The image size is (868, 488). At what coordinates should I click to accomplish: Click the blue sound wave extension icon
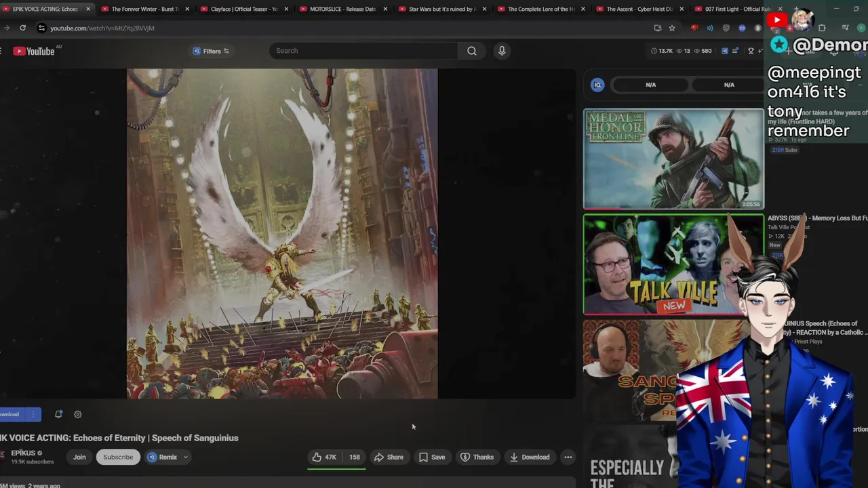click(x=709, y=28)
